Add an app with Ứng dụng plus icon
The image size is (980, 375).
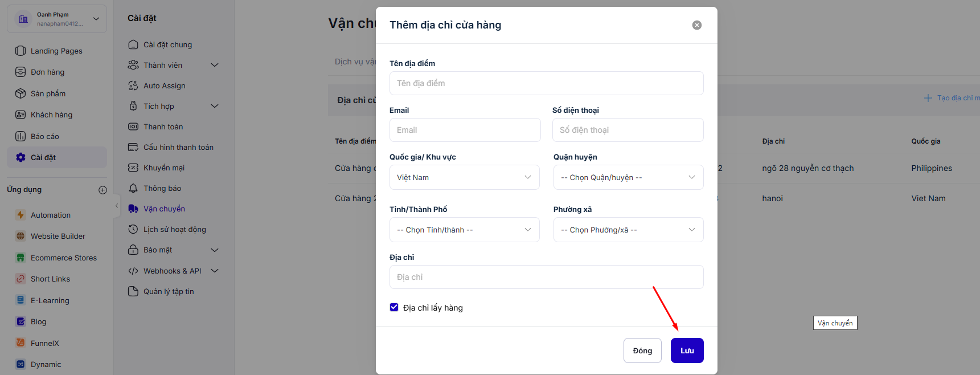102,190
